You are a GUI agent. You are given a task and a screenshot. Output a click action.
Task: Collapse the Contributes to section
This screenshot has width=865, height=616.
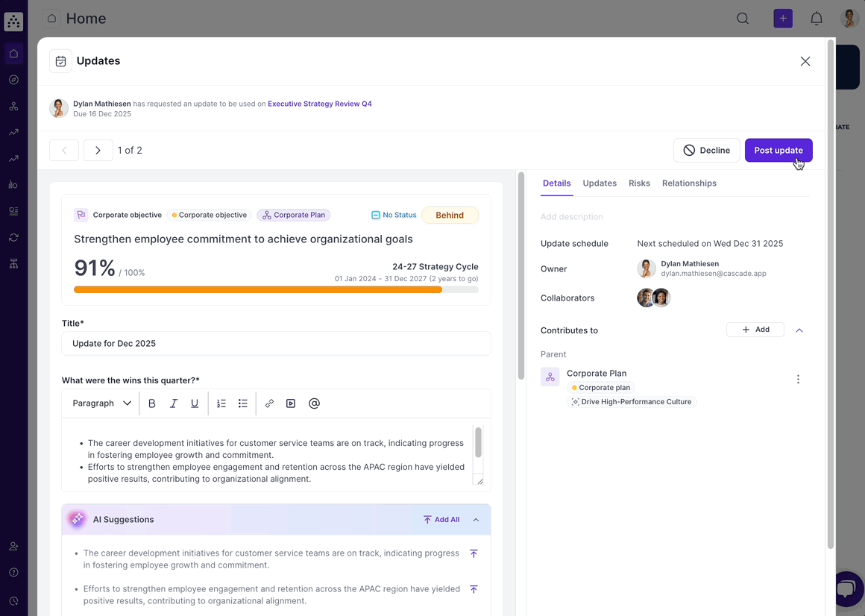point(799,330)
